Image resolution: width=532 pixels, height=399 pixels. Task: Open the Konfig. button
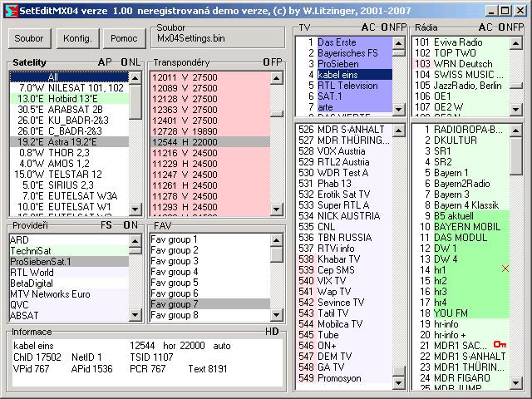point(77,38)
